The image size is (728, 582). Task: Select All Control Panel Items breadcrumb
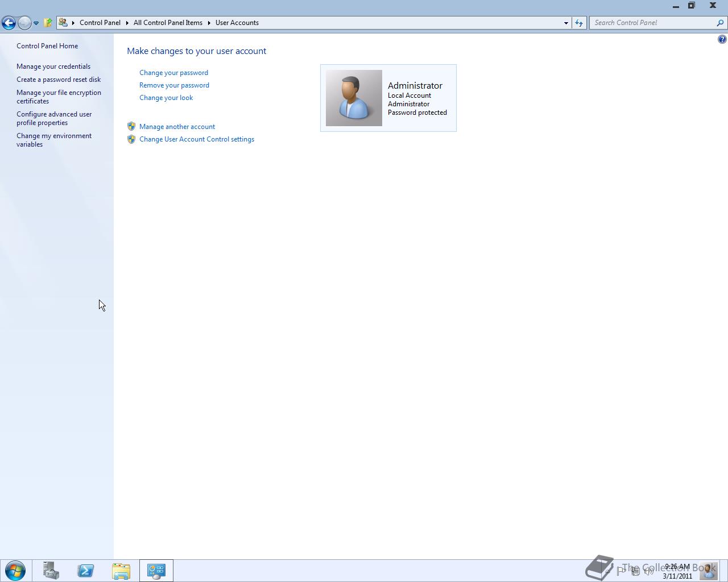point(168,23)
